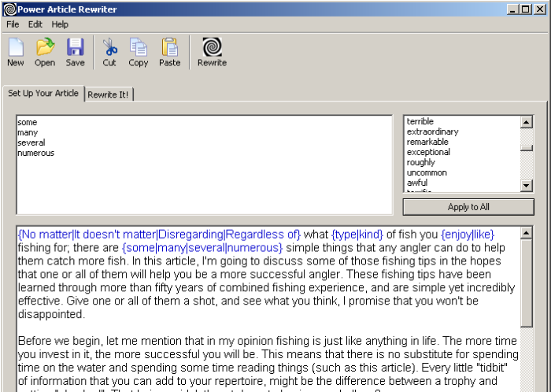
Task: Click the word 'several' in the left box
Action: [31, 142]
